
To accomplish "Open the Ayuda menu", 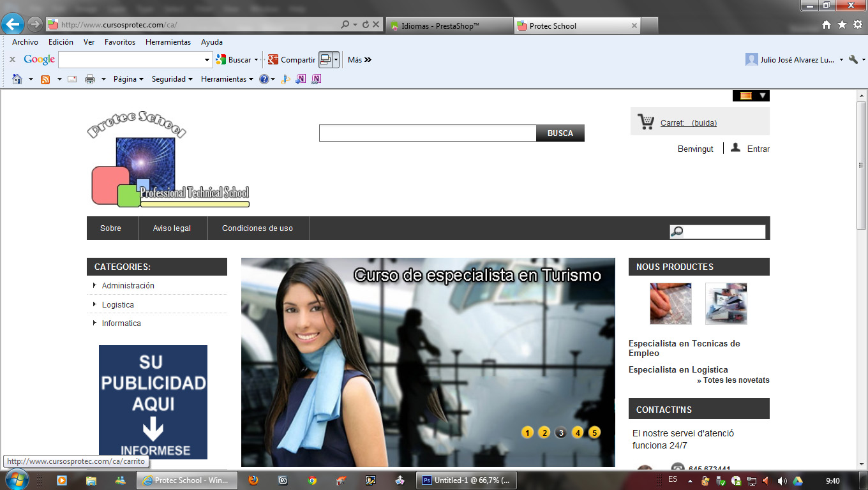I will coord(212,42).
